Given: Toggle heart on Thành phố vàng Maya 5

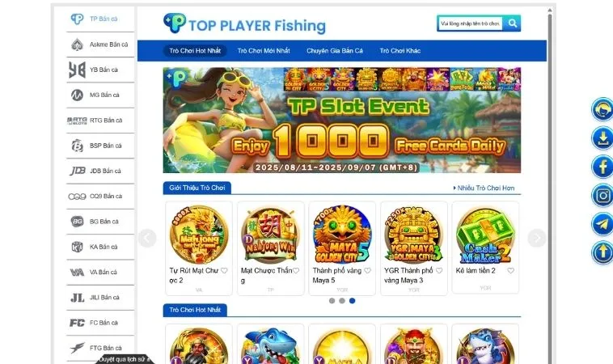Looking at the screenshot, I should (367, 270).
